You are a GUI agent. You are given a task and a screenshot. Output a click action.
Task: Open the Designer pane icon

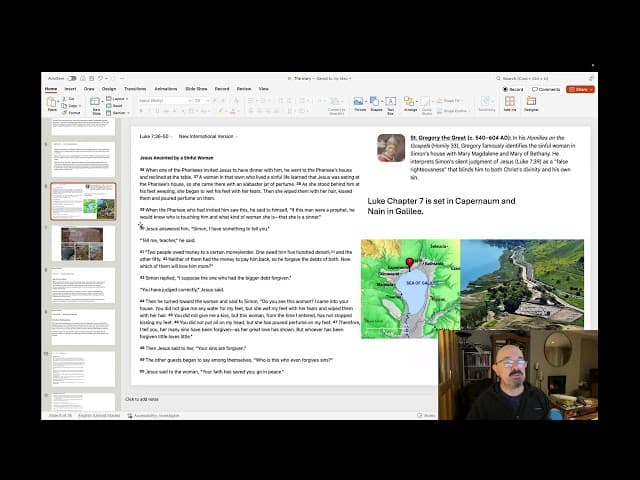click(531, 101)
